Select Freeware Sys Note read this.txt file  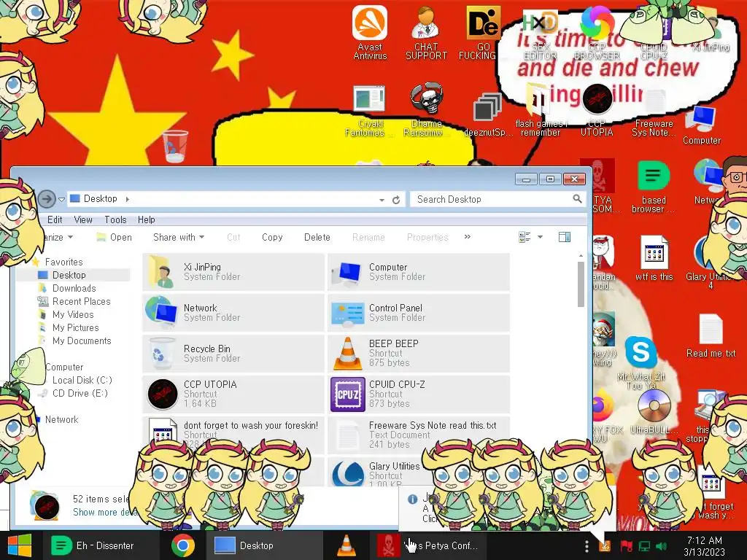coord(419,435)
